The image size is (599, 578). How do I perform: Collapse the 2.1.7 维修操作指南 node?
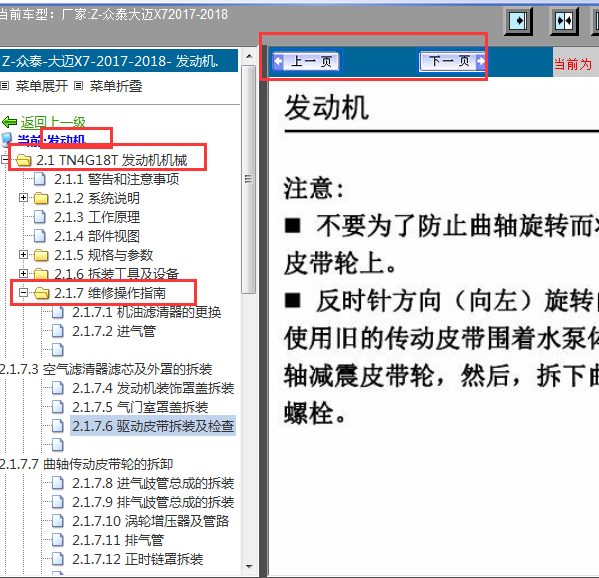[23, 293]
